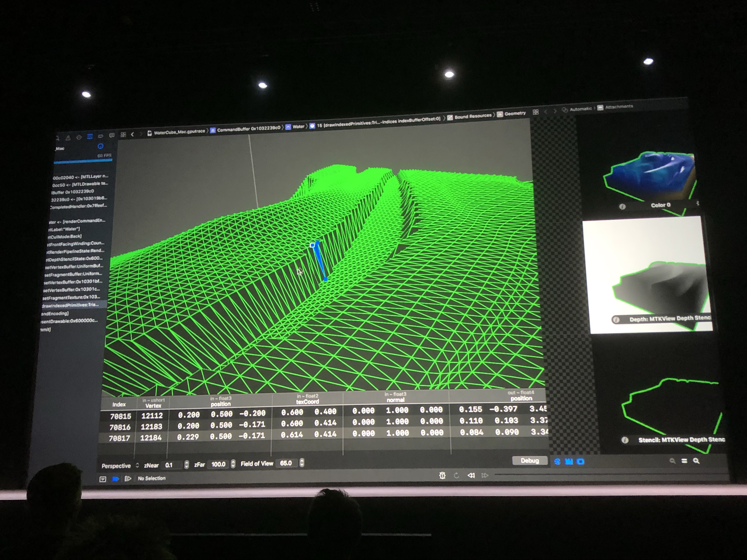The width and height of the screenshot is (747, 560).
Task: Toggle the first blue attachment filter icon
Action: coord(557,461)
